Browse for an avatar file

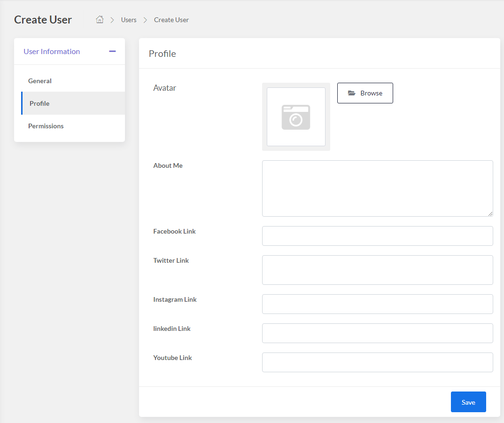pos(365,93)
